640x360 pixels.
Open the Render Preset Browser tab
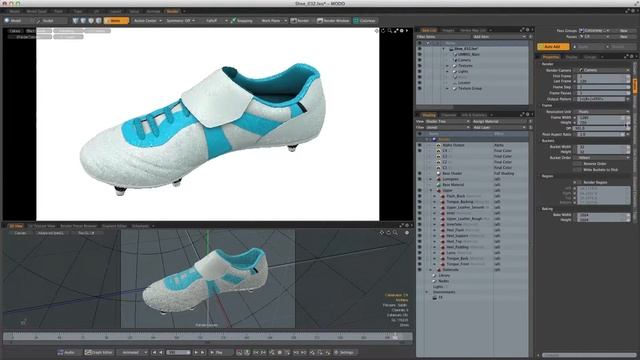[x=78, y=226]
